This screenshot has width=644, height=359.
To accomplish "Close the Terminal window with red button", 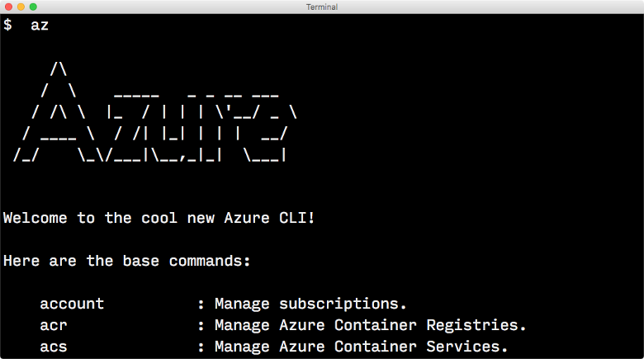I will tap(8, 7).
